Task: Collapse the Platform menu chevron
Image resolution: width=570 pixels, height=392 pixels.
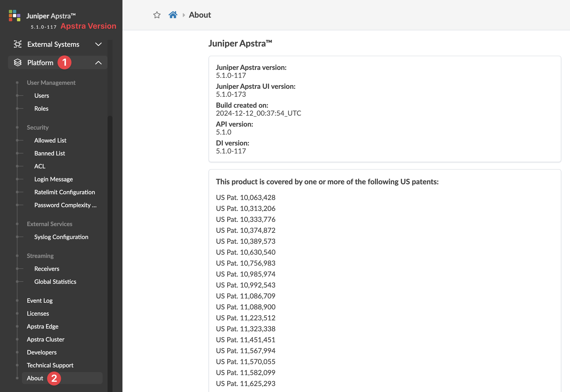Action: [x=98, y=63]
